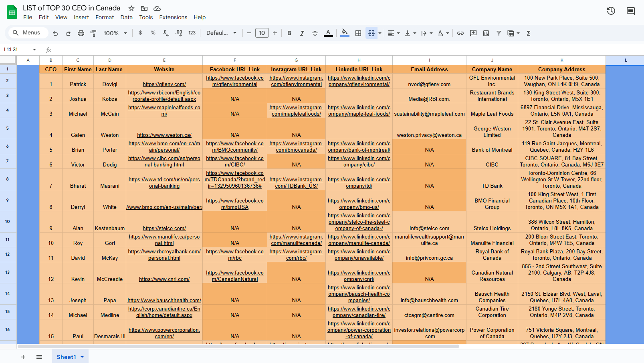Viewport: 644px width, 363px height.
Task: Expand the Name box dropdown arrow
Action: (34, 50)
